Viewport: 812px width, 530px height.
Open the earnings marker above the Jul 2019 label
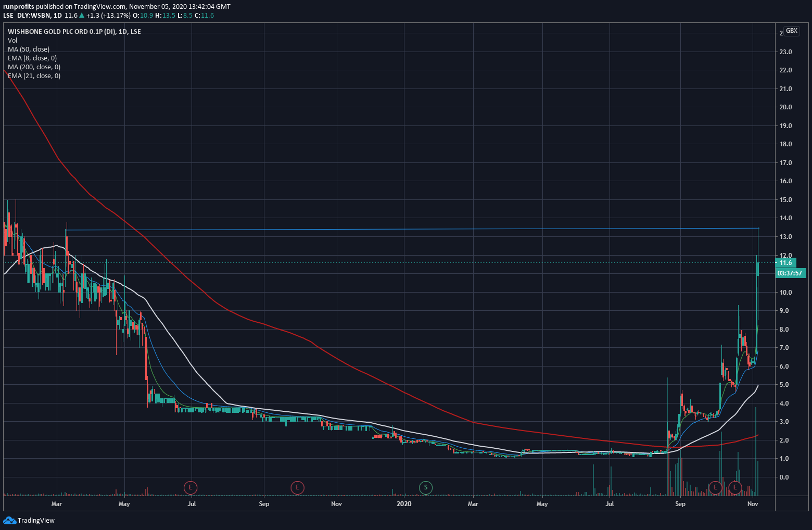(191, 488)
